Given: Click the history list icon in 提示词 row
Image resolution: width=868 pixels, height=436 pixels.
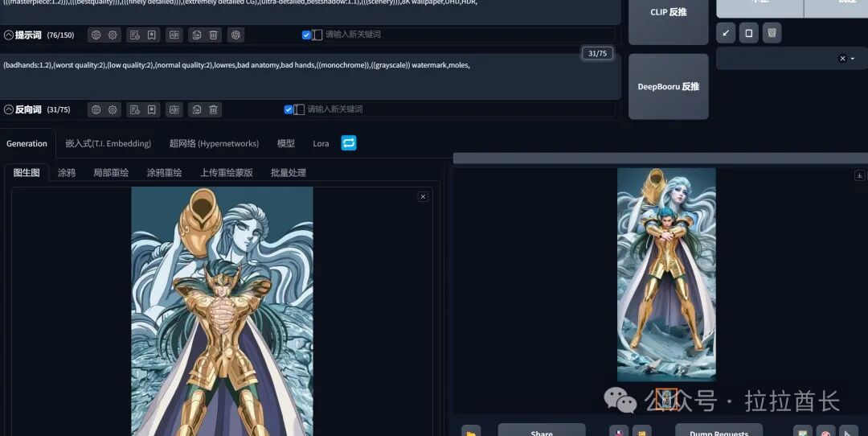Looking at the screenshot, I should [134, 35].
